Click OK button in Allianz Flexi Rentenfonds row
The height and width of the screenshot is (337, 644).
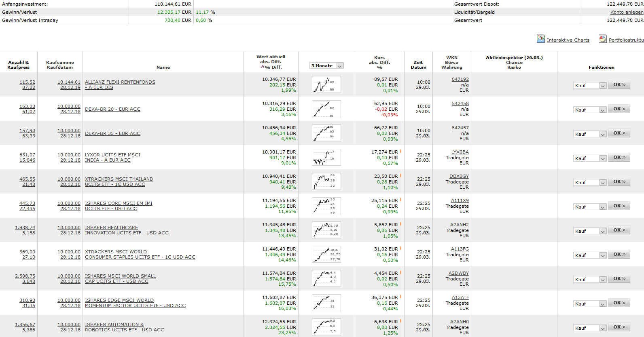(x=619, y=85)
